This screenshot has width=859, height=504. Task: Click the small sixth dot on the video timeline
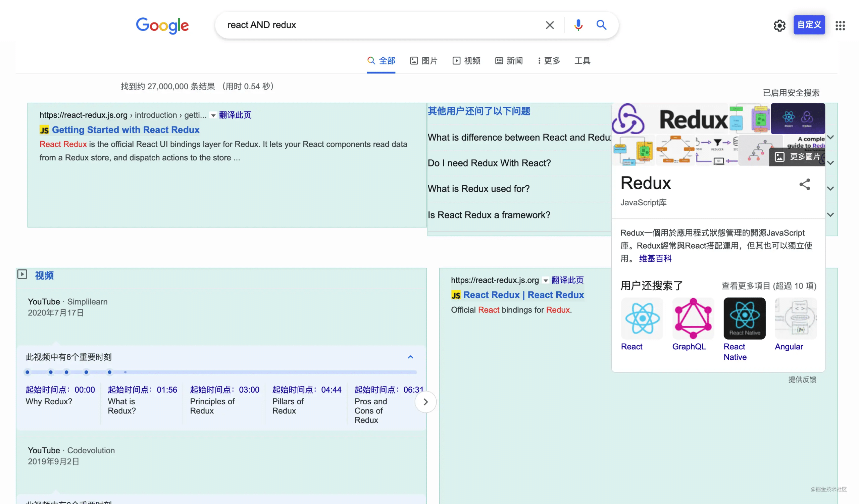point(125,372)
